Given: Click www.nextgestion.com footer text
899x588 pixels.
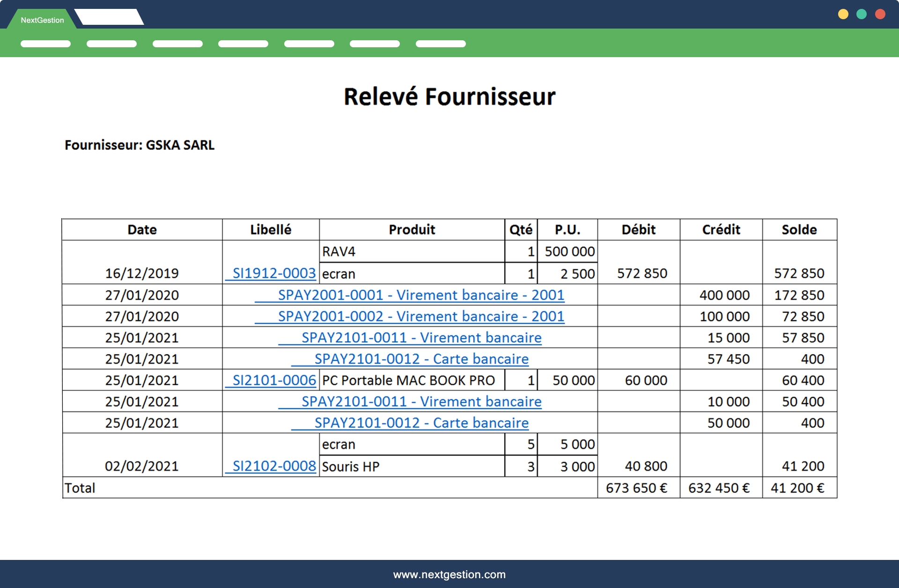Looking at the screenshot, I should pyautogui.click(x=449, y=574).
